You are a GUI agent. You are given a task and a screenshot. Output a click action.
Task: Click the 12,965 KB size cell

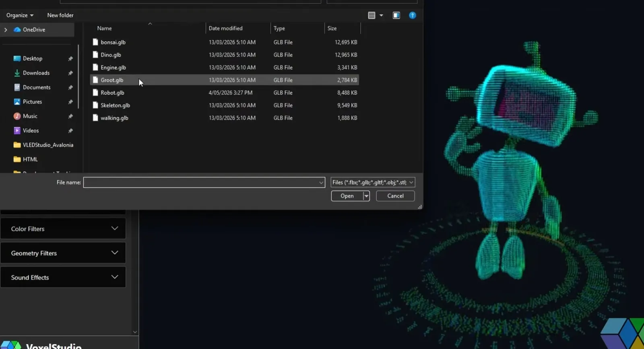[346, 55]
